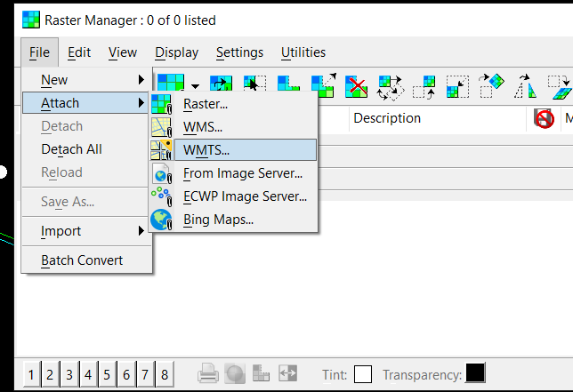Select ECWP Image Server... option
Viewport: 573px width, 392px height.
pyautogui.click(x=233, y=196)
